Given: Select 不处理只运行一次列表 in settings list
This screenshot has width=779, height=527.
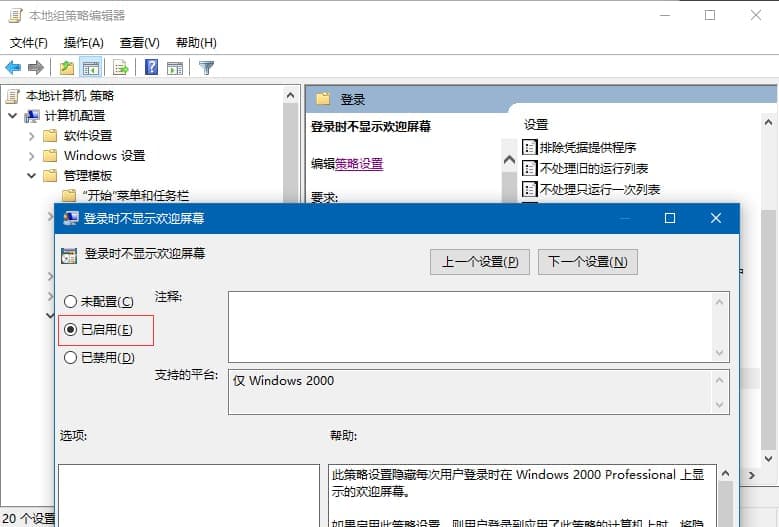Looking at the screenshot, I should coord(600,189).
